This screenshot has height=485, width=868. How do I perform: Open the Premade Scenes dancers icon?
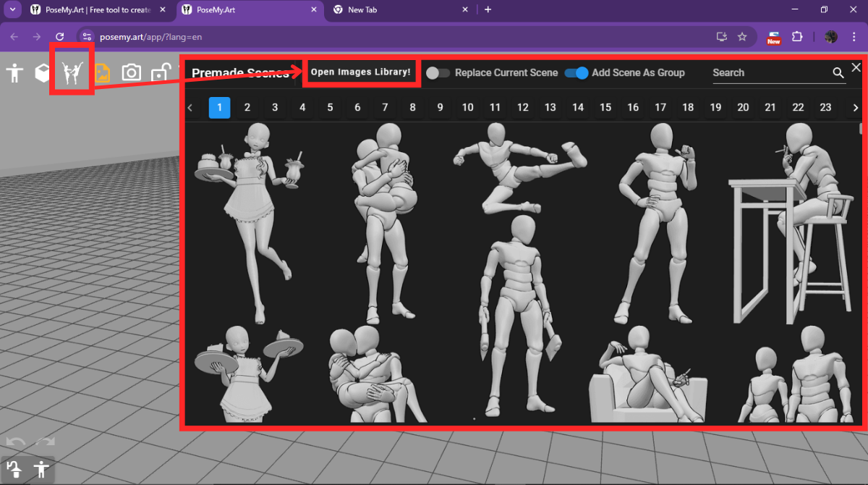click(72, 73)
